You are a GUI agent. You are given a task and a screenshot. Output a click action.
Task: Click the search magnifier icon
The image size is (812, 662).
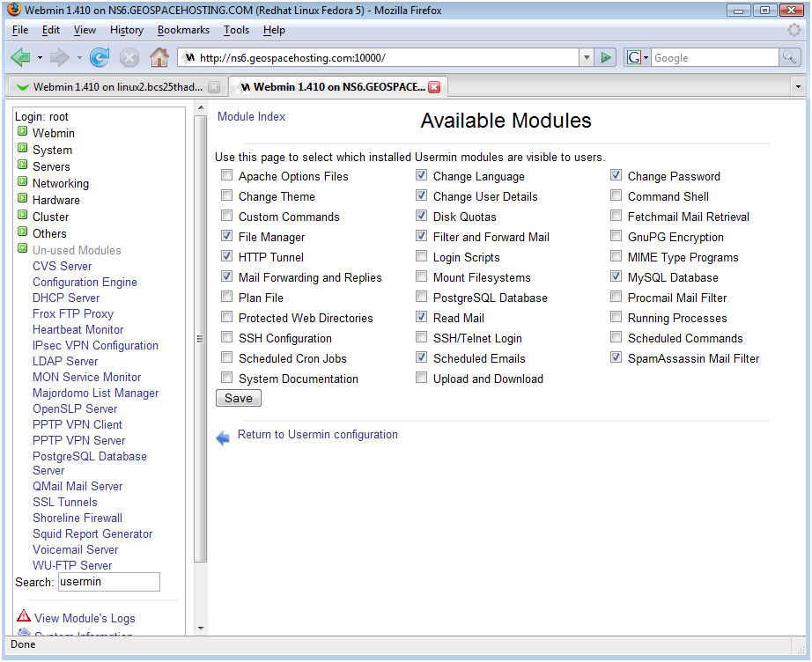(x=788, y=57)
